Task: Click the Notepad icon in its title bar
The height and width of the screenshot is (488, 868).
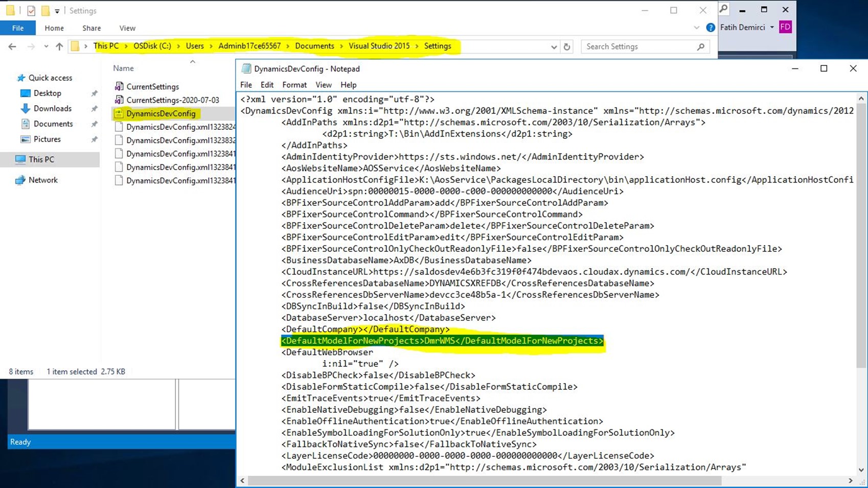Action: click(246, 68)
